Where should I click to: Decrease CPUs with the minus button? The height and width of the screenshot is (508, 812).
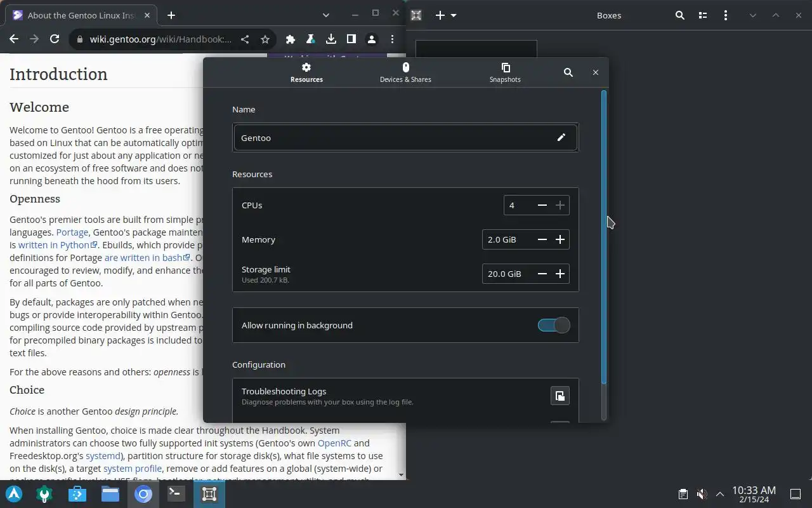(x=542, y=205)
